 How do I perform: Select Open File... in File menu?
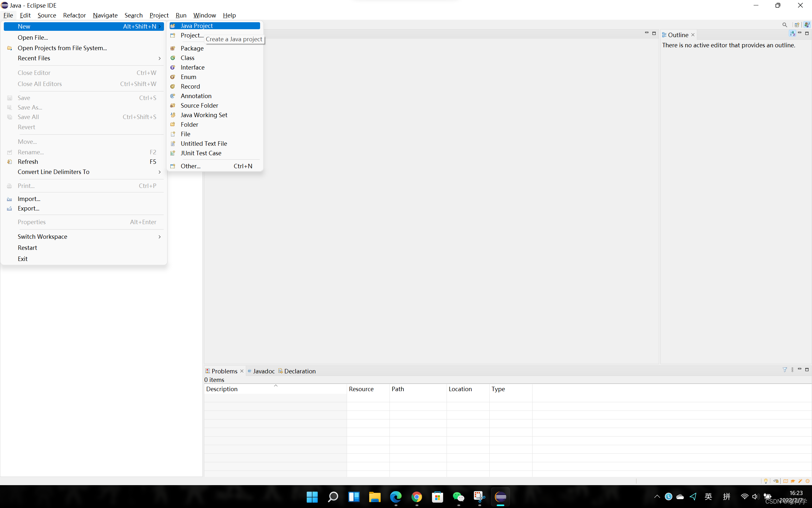coord(83,38)
